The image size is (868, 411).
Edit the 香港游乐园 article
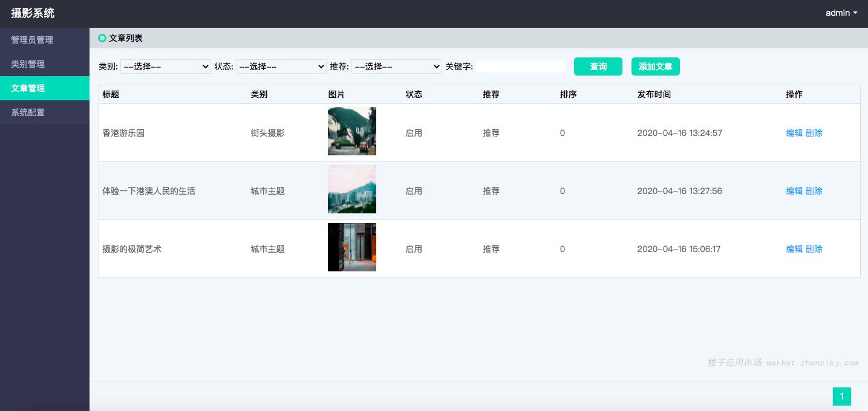coord(794,133)
